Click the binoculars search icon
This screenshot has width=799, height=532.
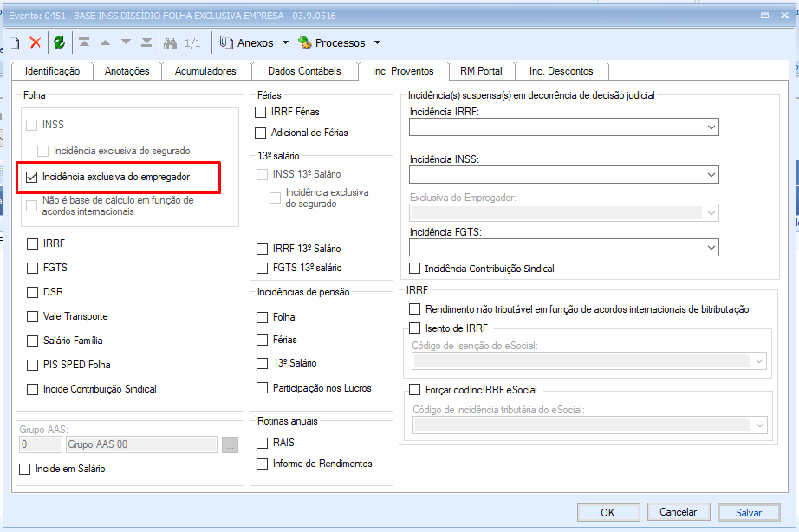pos(171,42)
